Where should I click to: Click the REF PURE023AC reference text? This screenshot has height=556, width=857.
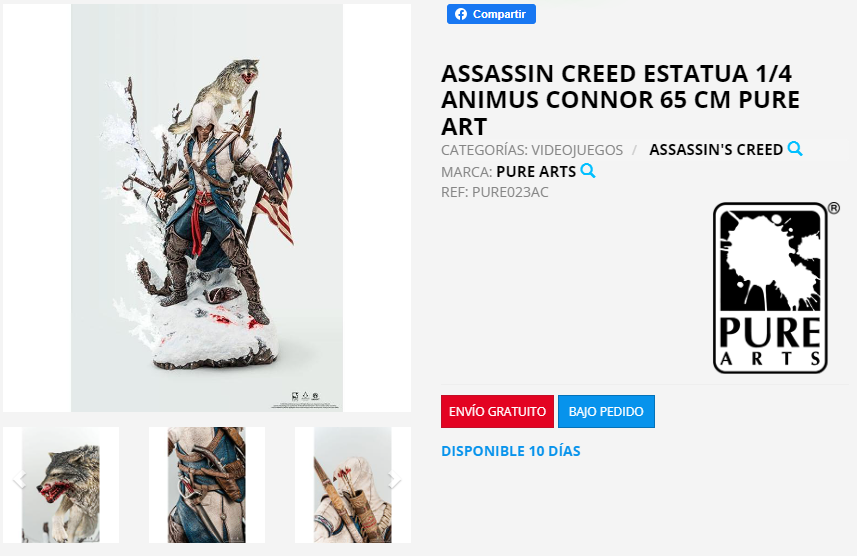click(x=495, y=192)
